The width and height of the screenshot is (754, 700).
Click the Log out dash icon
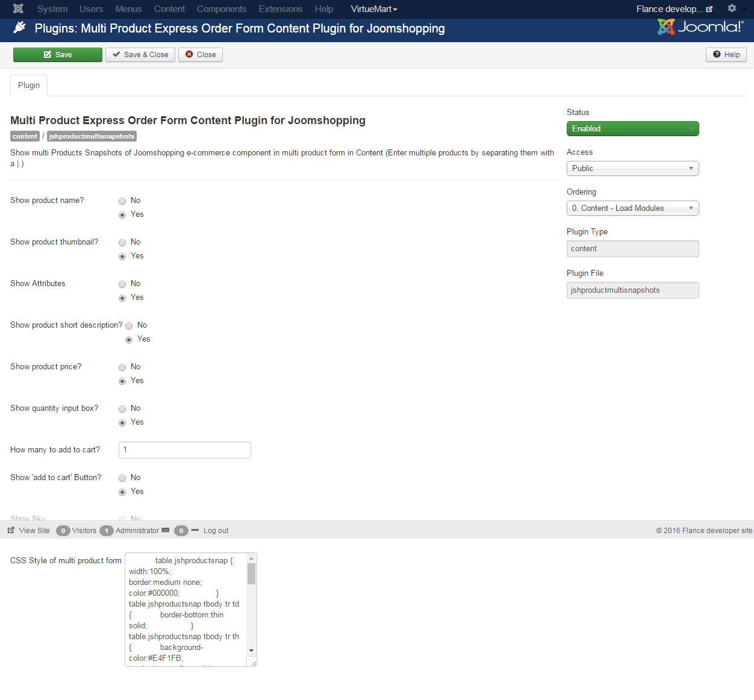point(195,530)
